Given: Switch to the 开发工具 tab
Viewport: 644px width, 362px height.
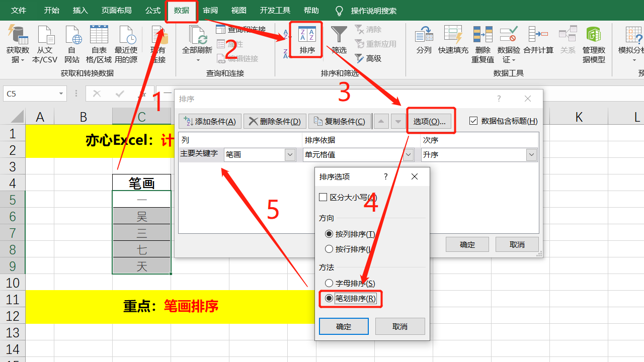Looking at the screenshot, I should 275,11.
